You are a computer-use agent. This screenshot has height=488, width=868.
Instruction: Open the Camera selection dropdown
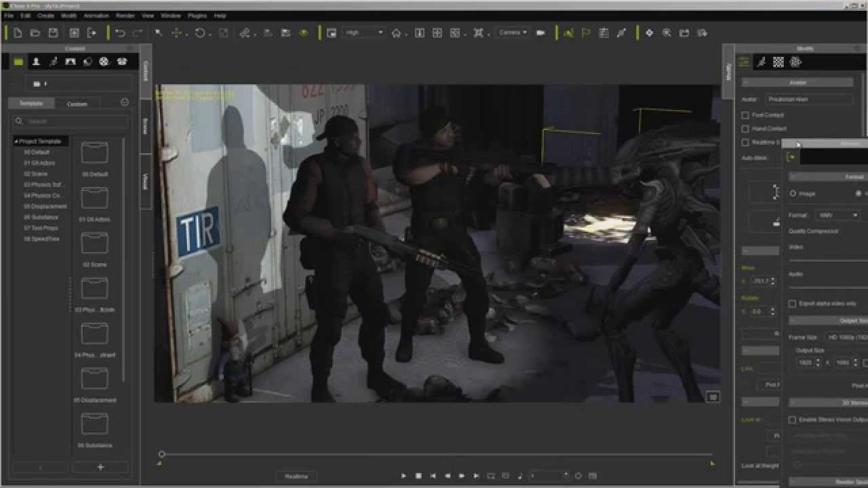click(x=513, y=33)
